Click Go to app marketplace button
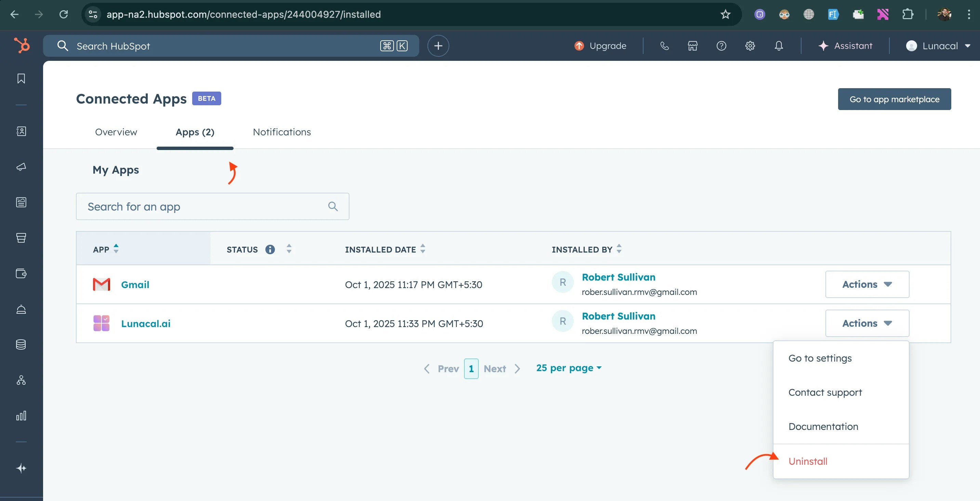 (894, 99)
